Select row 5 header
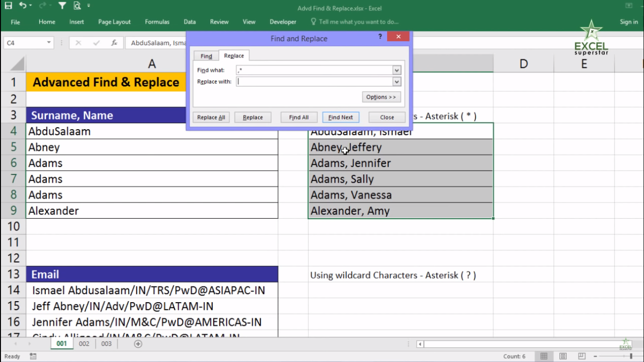The image size is (644, 362). coord(13,147)
